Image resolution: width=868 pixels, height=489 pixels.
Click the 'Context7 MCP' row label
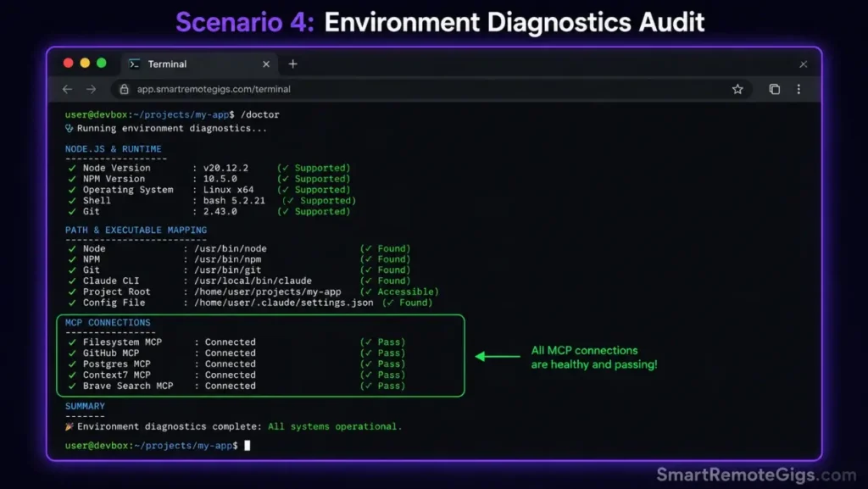coord(117,375)
